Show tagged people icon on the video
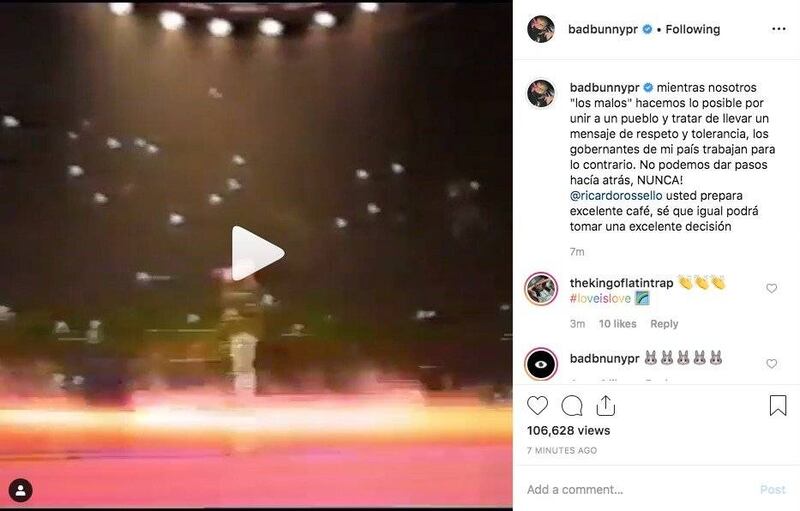800x511 pixels. coord(20,491)
